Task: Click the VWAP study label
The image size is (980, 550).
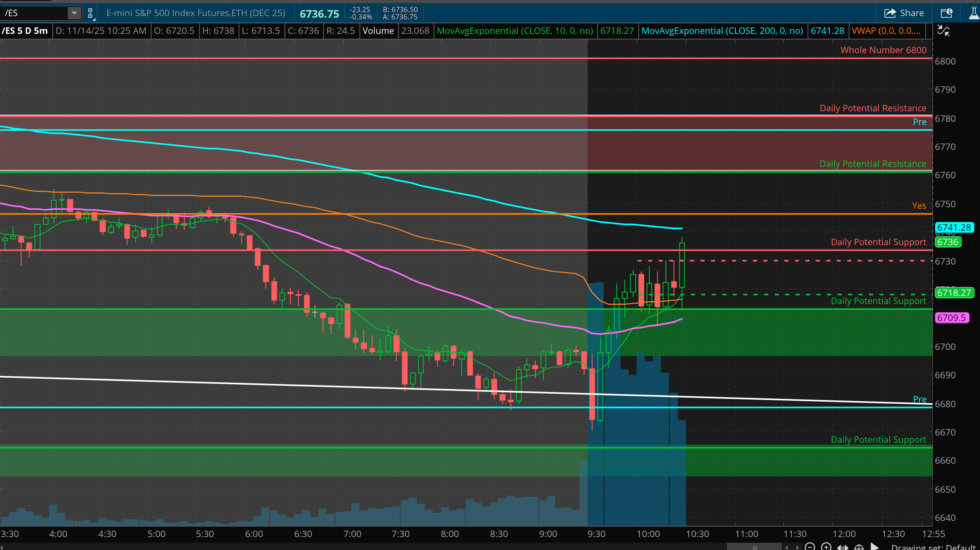Action: tap(886, 31)
